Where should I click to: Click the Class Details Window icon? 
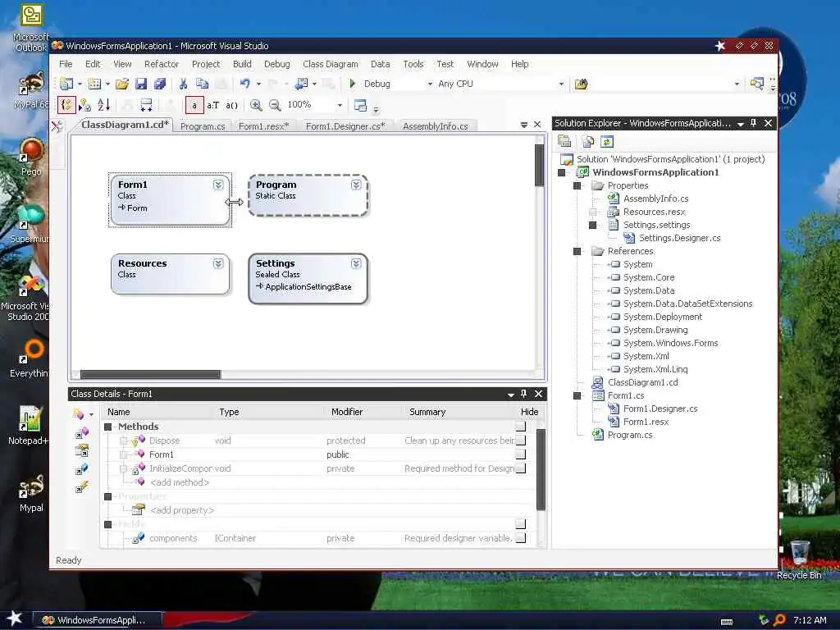coord(361,105)
